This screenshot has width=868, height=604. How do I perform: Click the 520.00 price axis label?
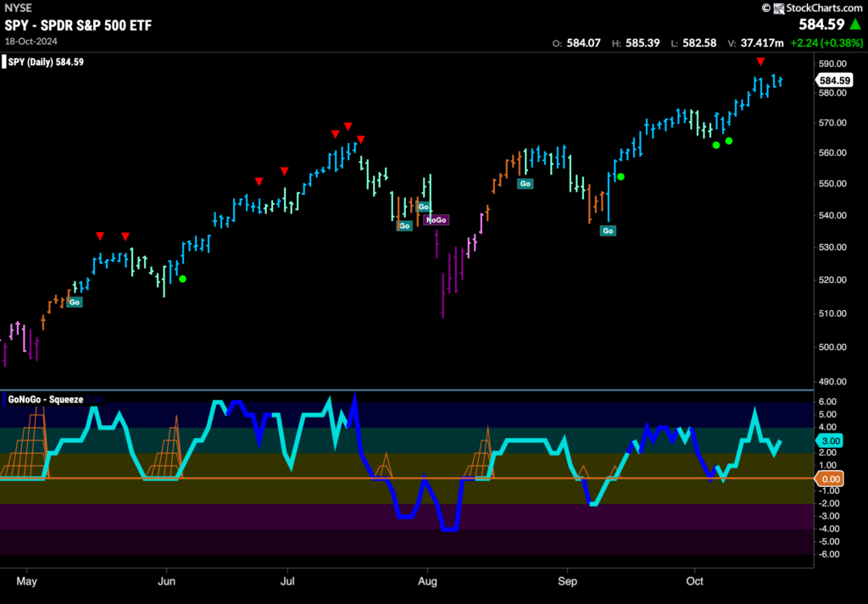[x=832, y=280]
